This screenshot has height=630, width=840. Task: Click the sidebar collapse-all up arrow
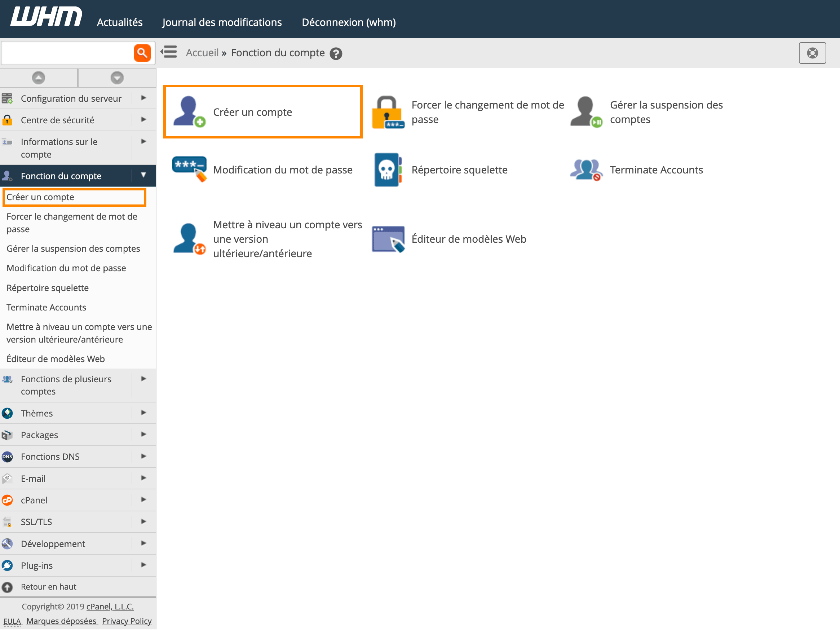point(38,78)
